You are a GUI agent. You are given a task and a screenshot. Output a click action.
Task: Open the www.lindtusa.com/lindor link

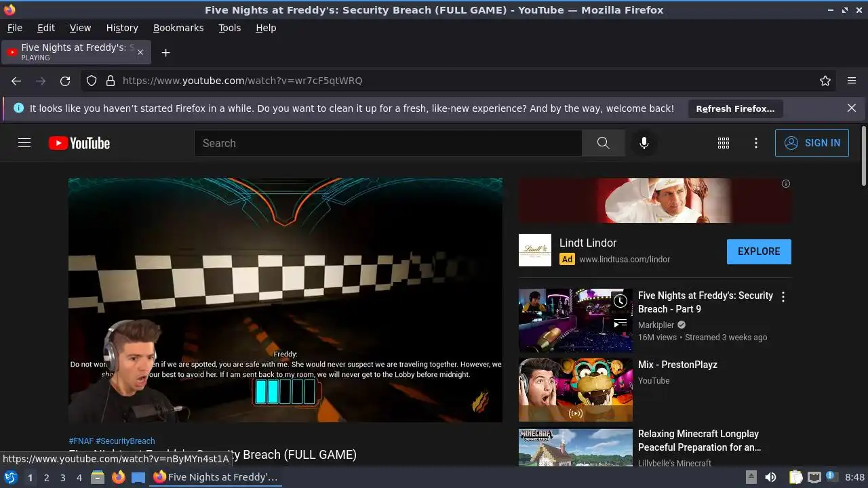point(625,259)
